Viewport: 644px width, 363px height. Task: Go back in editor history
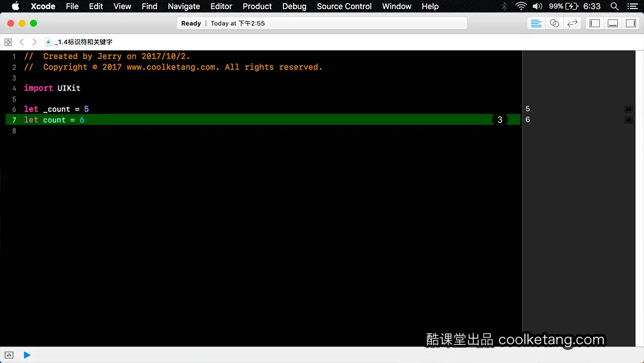[22, 42]
